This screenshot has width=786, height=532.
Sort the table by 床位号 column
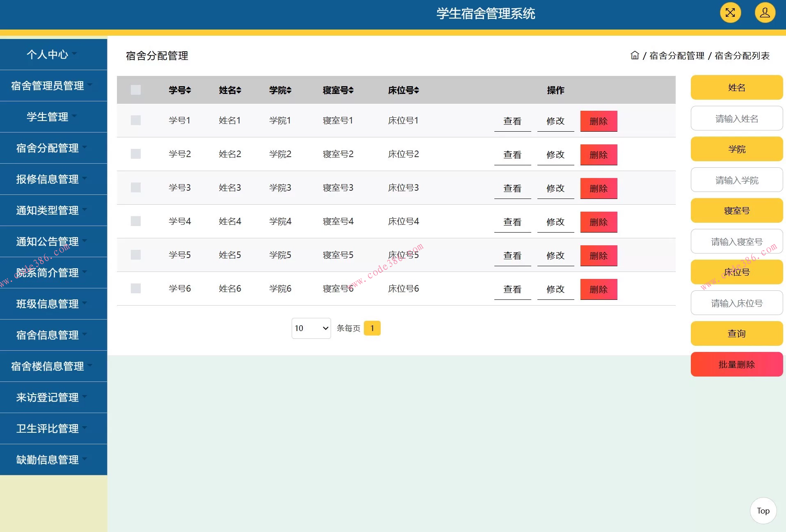[x=403, y=90]
